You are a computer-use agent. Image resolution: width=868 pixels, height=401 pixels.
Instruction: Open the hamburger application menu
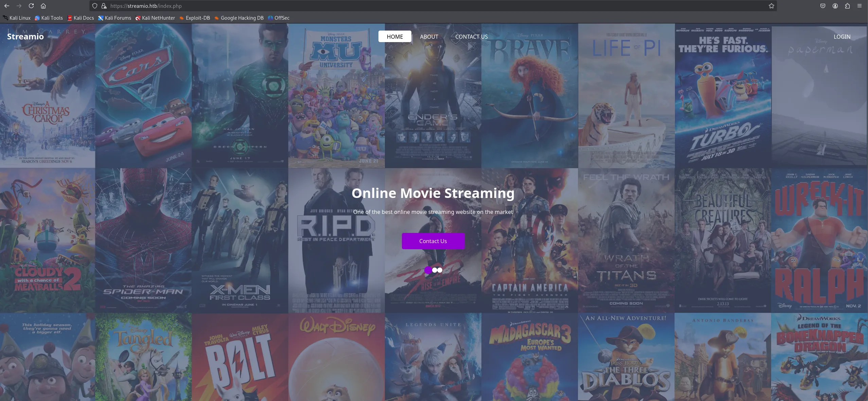[x=859, y=6]
